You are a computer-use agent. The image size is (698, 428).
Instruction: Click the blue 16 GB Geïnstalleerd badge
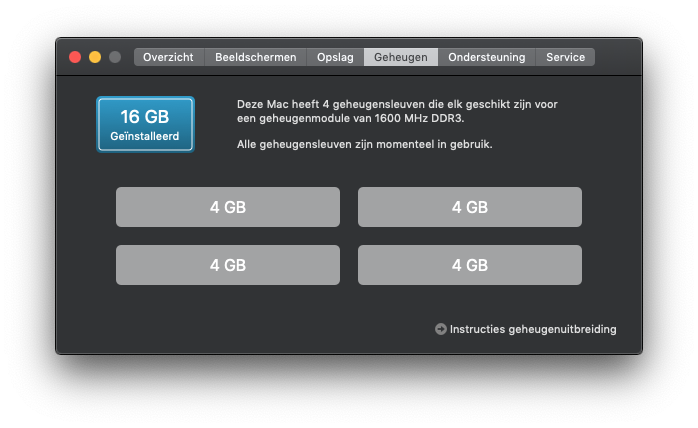(x=146, y=125)
